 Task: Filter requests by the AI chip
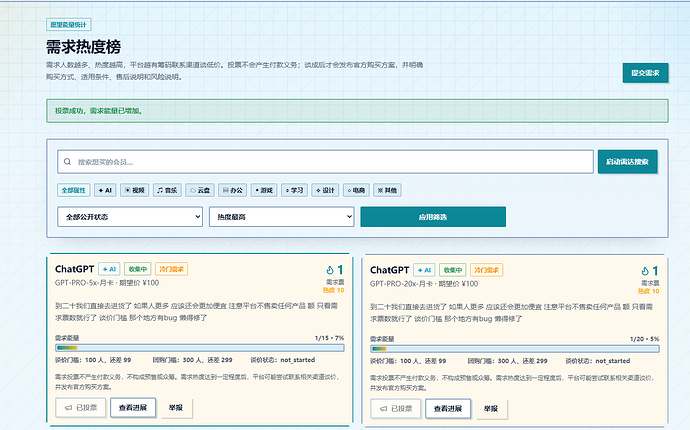click(105, 190)
